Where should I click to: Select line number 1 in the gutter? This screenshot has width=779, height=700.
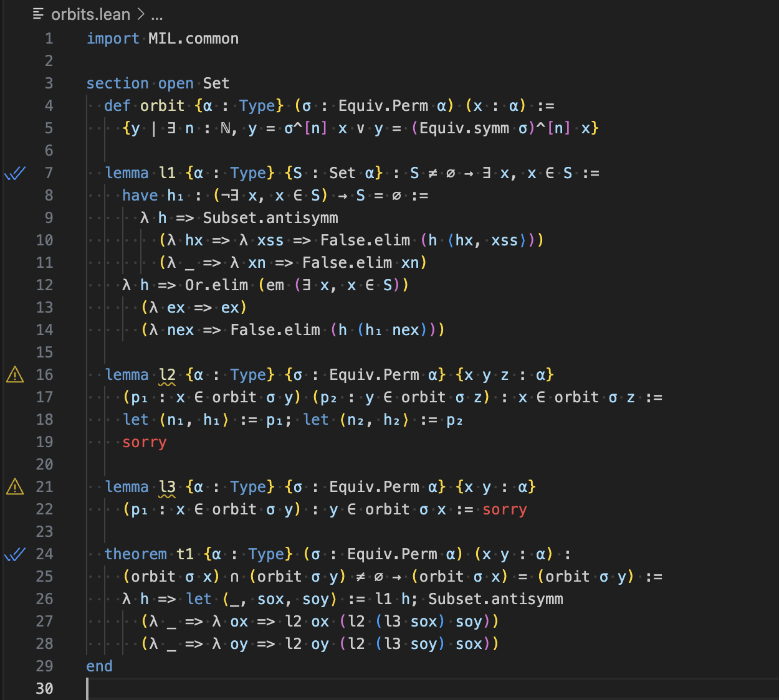click(x=49, y=39)
